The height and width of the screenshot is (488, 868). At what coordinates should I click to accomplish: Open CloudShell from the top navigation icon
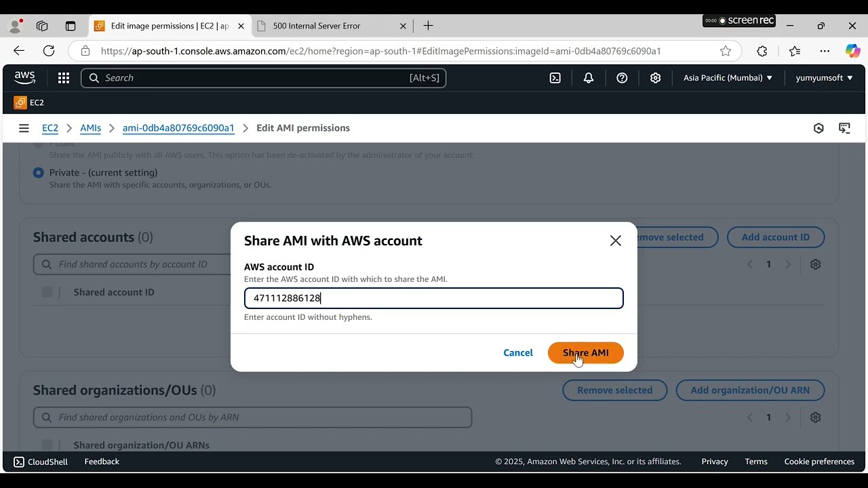click(x=555, y=78)
